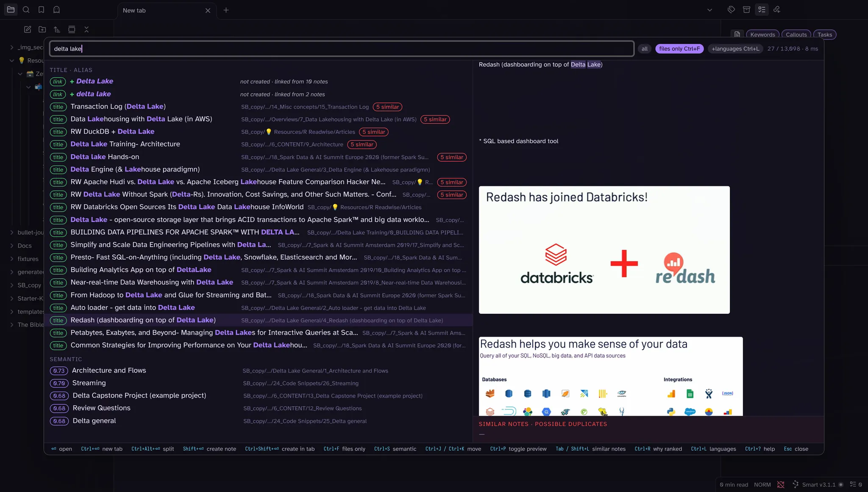This screenshot has width=868, height=492.
Task: Open the tags pane icon at top right
Action: coord(731,9)
